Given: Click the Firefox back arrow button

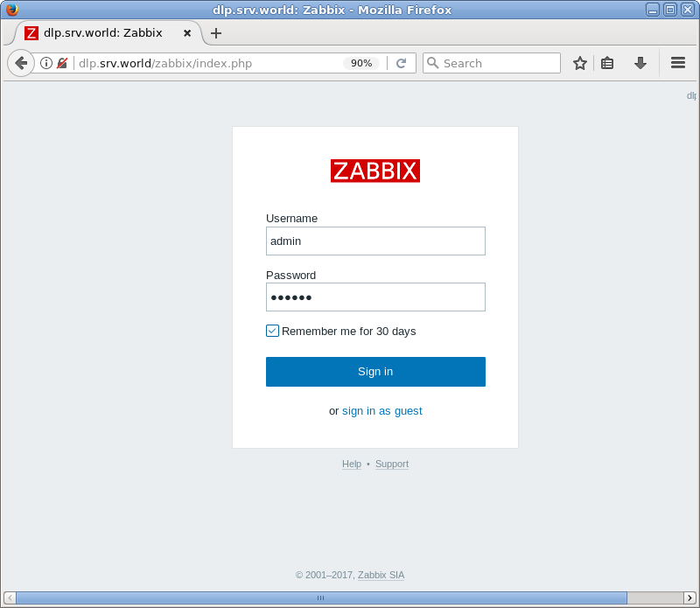Looking at the screenshot, I should [x=21, y=63].
